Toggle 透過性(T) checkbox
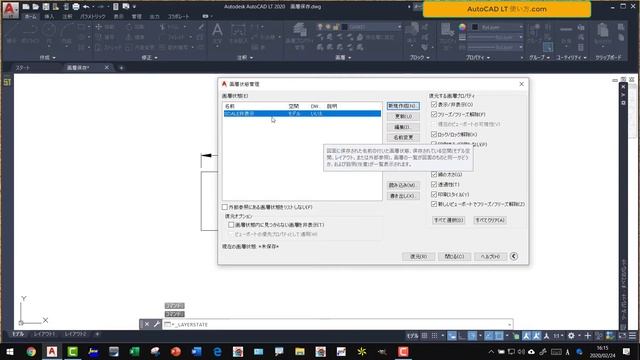The height and width of the screenshot is (360, 640). [x=434, y=184]
